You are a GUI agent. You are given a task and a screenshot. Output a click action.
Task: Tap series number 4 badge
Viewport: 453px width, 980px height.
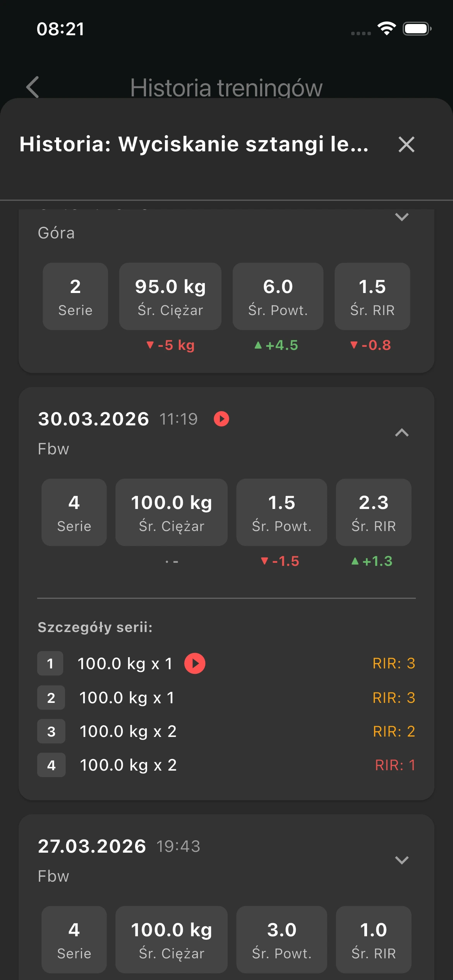[51, 765]
